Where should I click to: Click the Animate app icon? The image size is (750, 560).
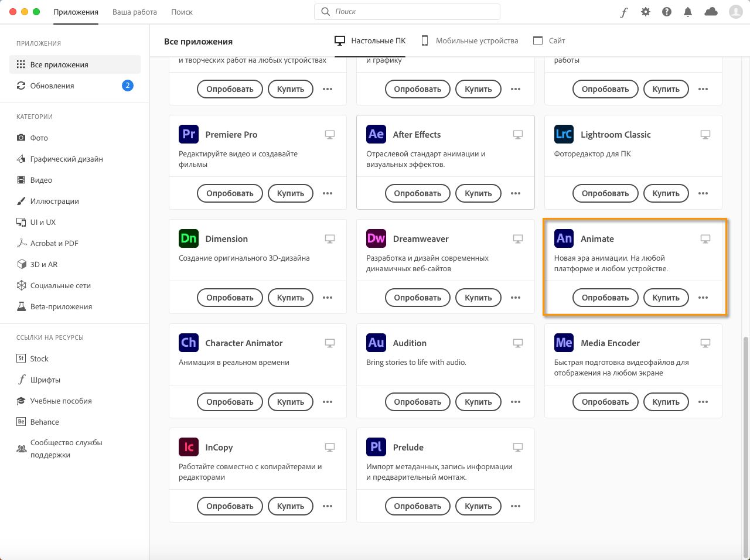(x=564, y=238)
